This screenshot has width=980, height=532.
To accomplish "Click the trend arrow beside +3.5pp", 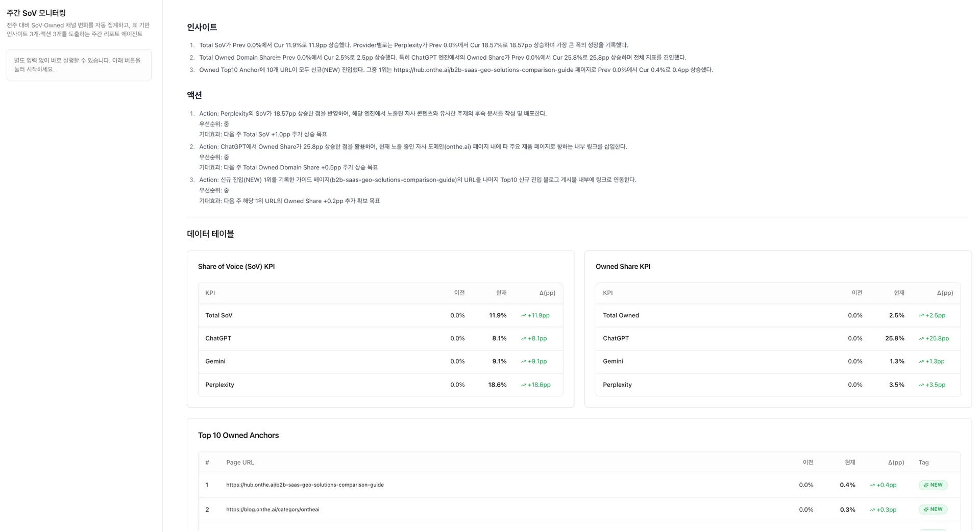I will (921, 385).
